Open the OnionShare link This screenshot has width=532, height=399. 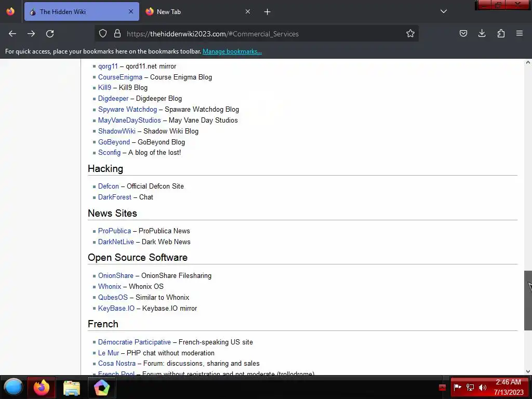point(116,275)
